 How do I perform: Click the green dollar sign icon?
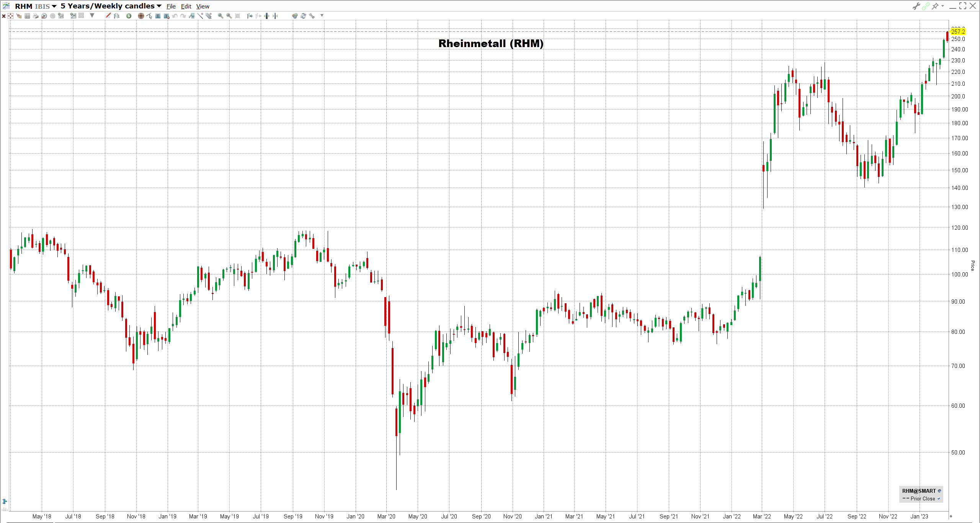click(x=129, y=16)
